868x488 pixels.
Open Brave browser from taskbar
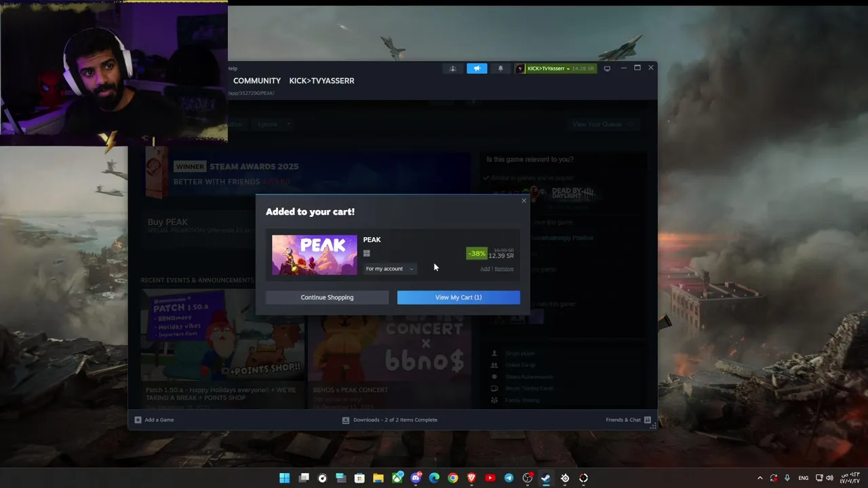(471, 478)
